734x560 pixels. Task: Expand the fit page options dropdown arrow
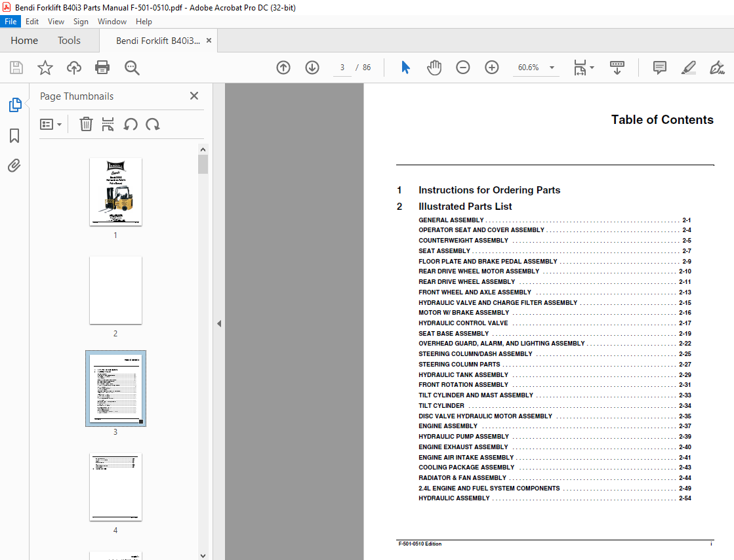(592, 68)
